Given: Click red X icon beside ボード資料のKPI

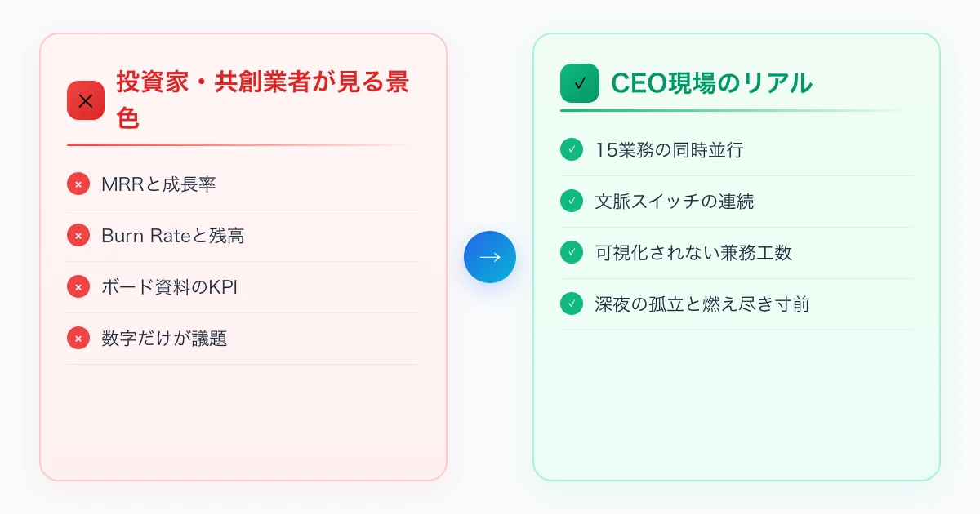Looking at the screenshot, I should point(78,287).
